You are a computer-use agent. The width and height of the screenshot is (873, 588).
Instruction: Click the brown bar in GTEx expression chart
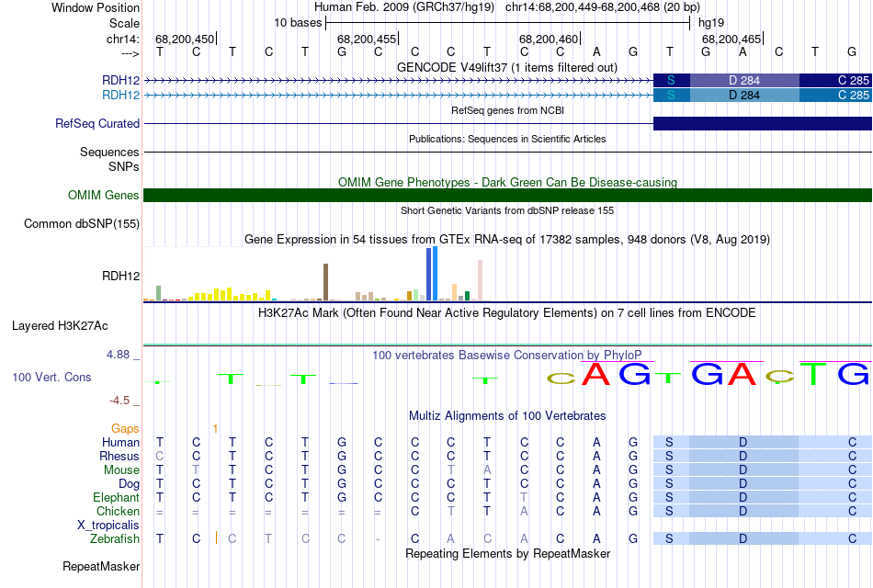[x=325, y=282]
